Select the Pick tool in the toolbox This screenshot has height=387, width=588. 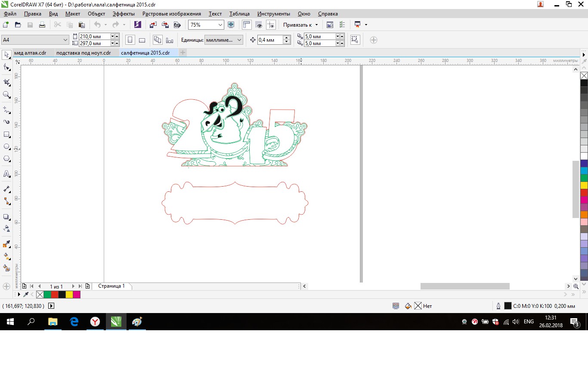click(x=6, y=55)
